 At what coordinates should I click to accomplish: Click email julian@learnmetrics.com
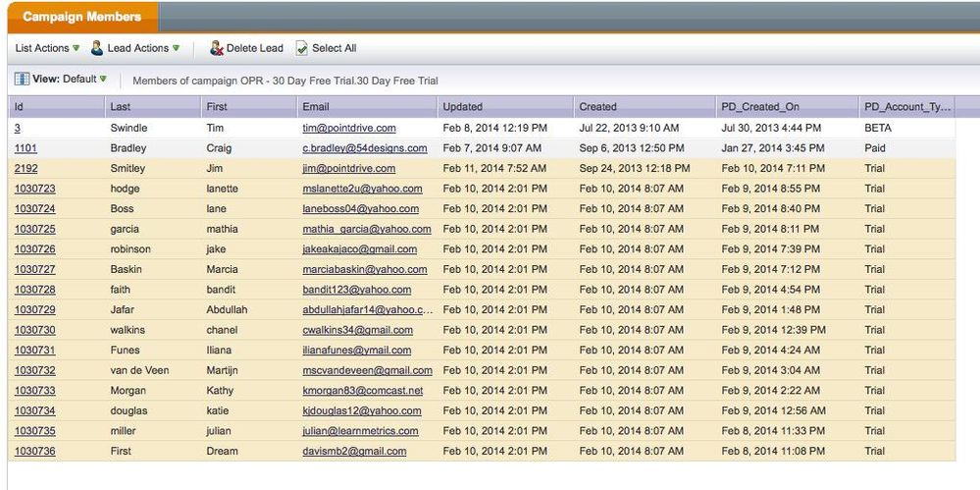click(360, 430)
